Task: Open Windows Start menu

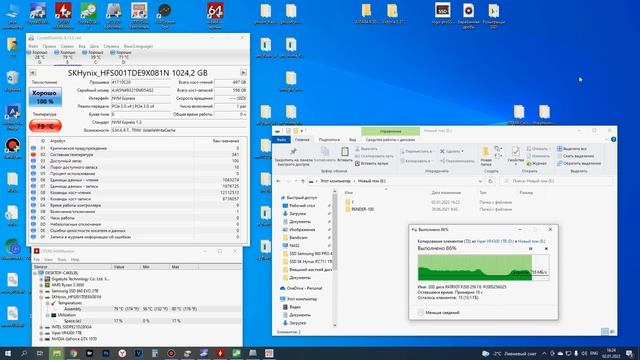Action: point(8,353)
